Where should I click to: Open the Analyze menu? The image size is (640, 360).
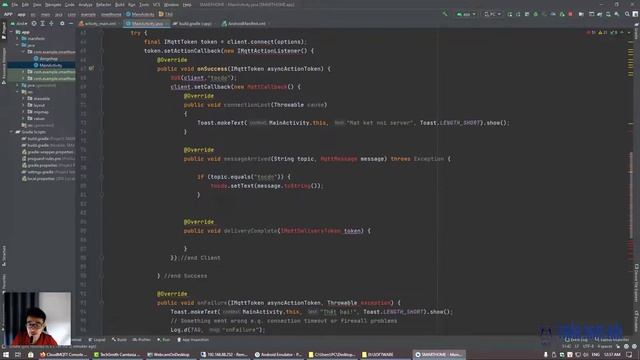point(85,4)
